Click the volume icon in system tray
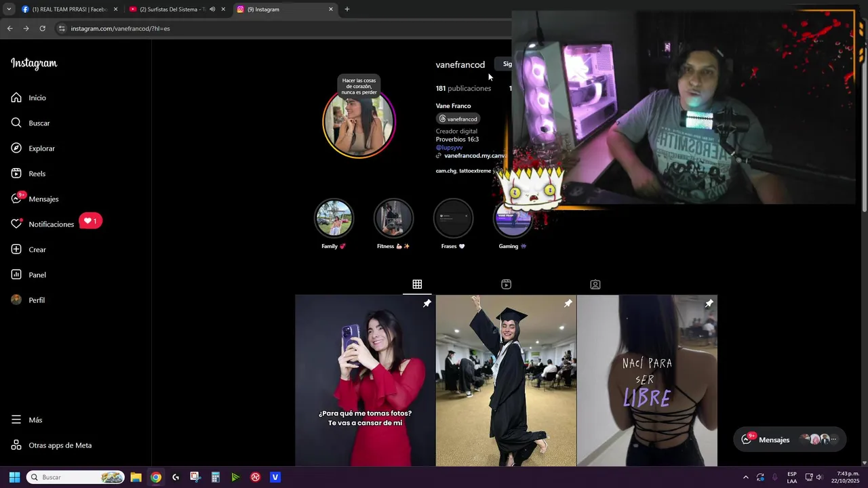Image resolution: width=868 pixels, height=488 pixels. (x=819, y=477)
